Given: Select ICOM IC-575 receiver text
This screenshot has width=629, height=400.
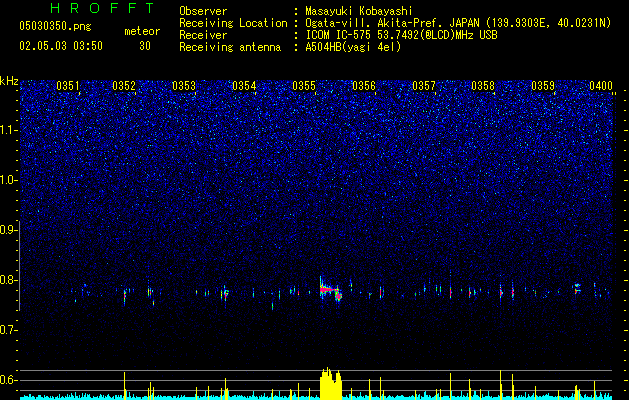Looking at the screenshot, I should (x=402, y=35).
